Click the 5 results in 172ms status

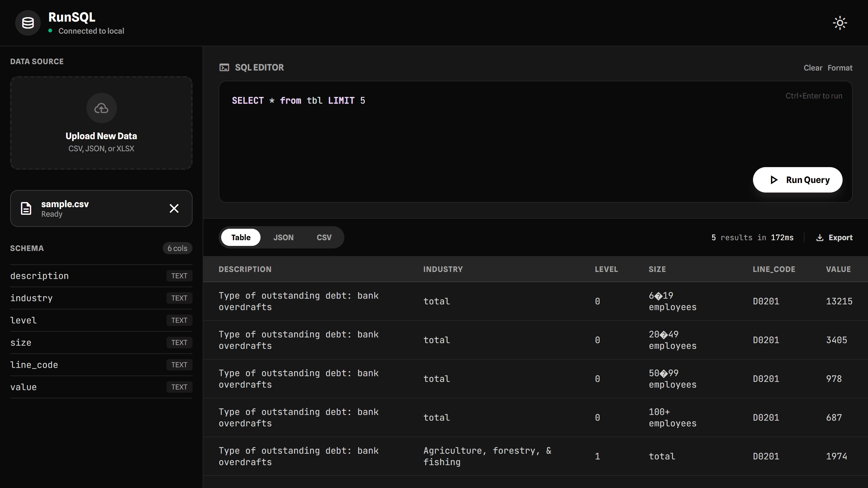(x=752, y=238)
